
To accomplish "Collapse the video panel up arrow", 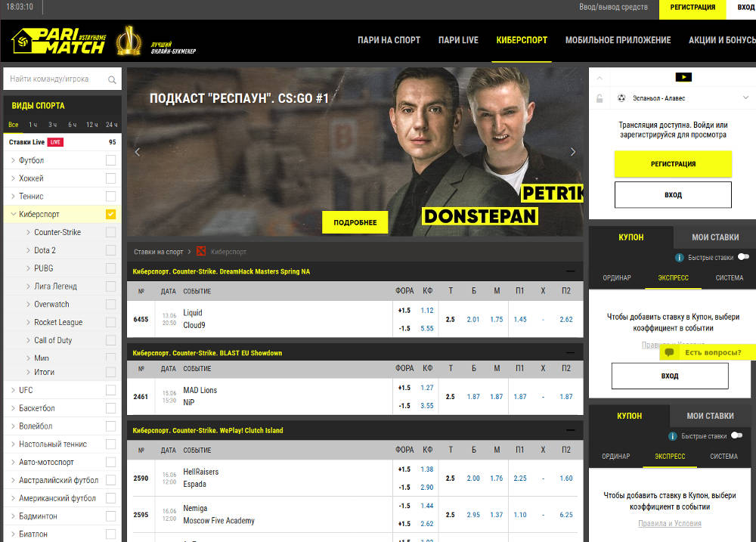I will [600, 78].
